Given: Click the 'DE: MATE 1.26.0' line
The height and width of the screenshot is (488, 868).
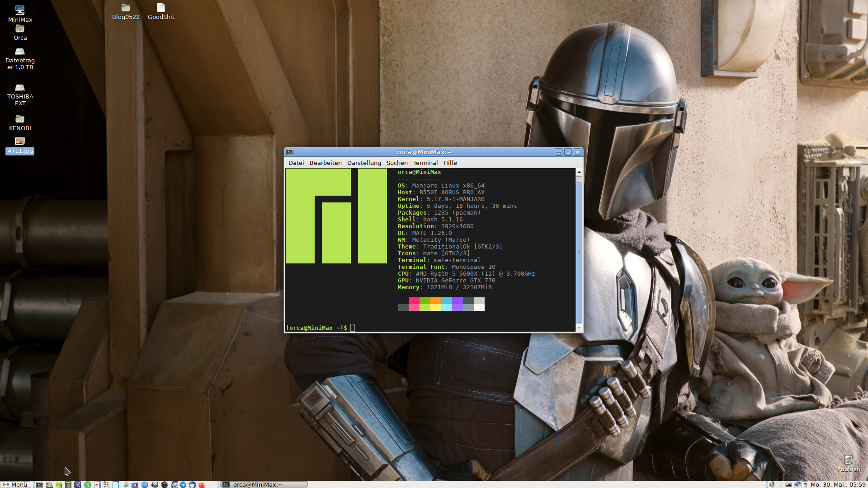Looking at the screenshot, I should tap(425, 233).
